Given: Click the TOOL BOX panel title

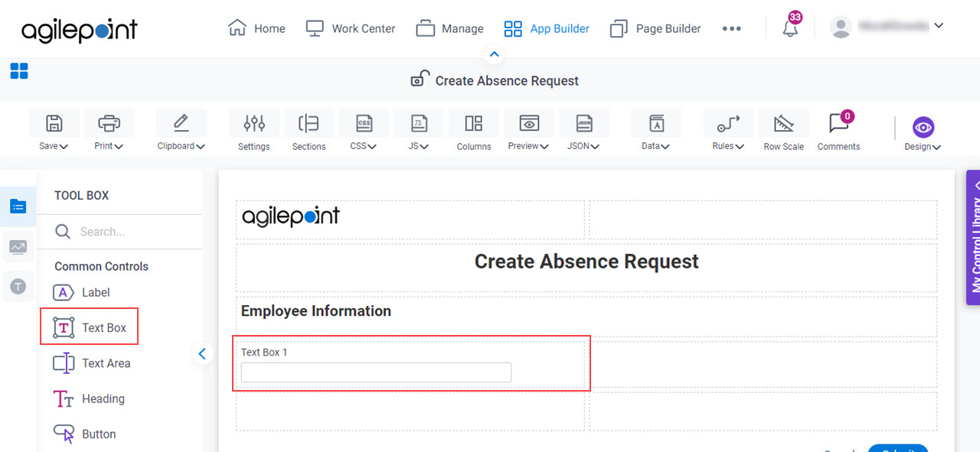Looking at the screenshot, I should [x=82, y=196].
